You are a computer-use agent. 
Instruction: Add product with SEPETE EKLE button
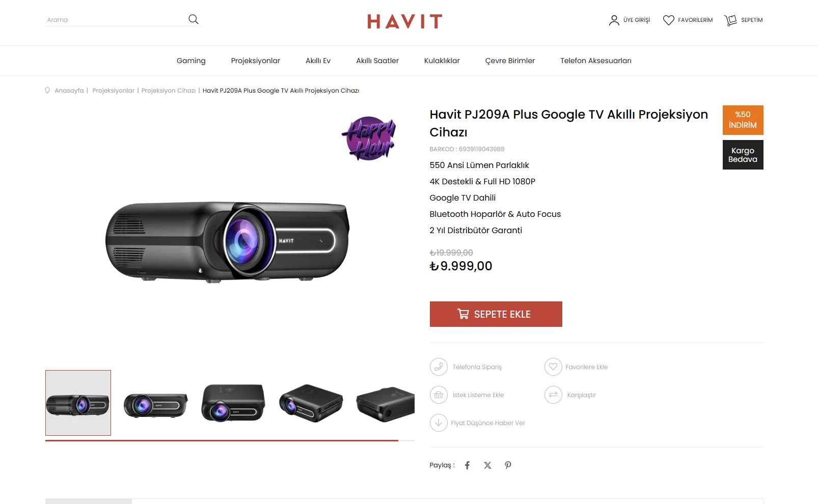coord(496,314)
